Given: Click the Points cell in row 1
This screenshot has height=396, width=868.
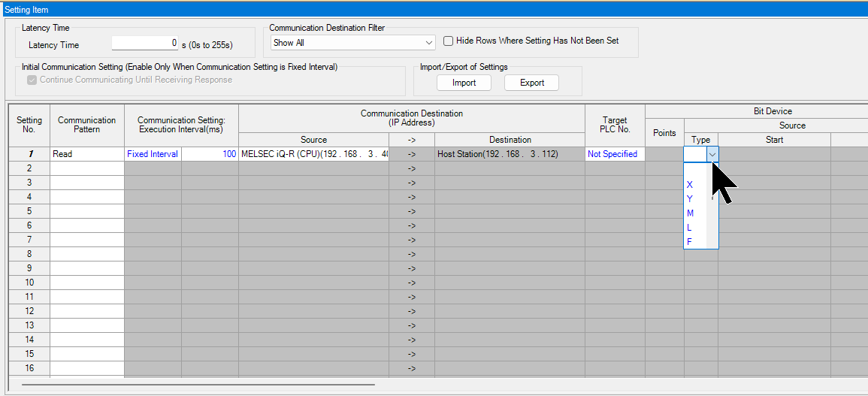Looking at the screenshot, I should click(664, 155).
